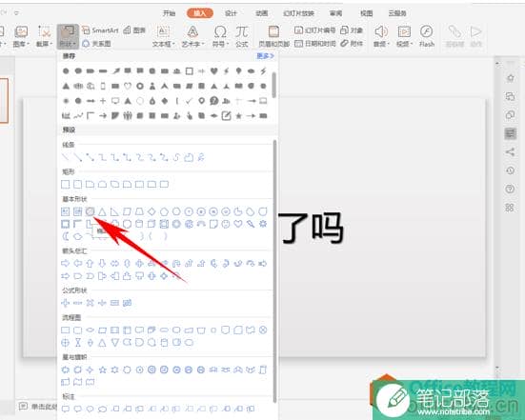Choose the smiley face shape

[226, 224]
